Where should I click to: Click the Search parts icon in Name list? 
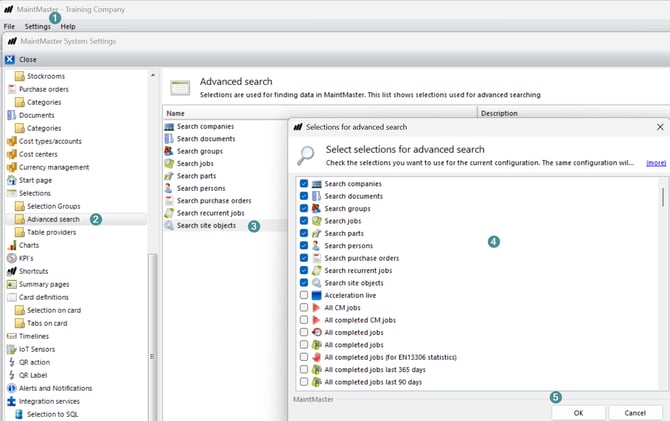[x=169, y=176]
